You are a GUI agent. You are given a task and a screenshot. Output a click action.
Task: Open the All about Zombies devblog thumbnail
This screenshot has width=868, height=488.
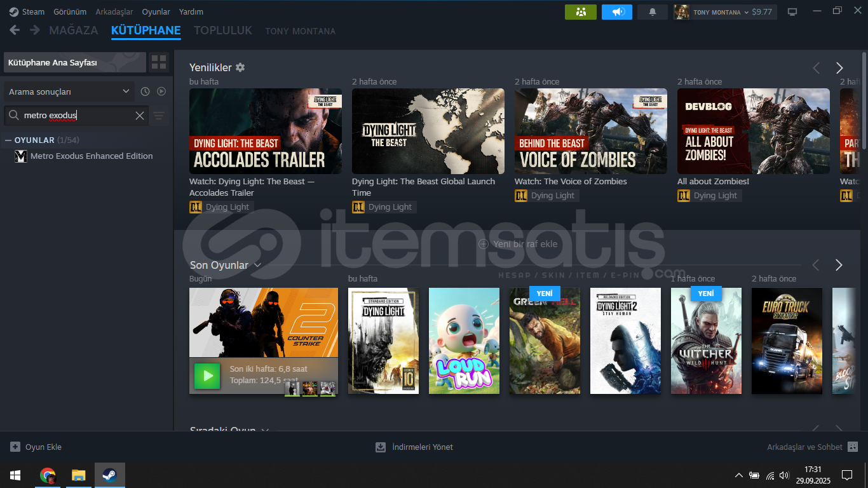(x=754, y=131)
